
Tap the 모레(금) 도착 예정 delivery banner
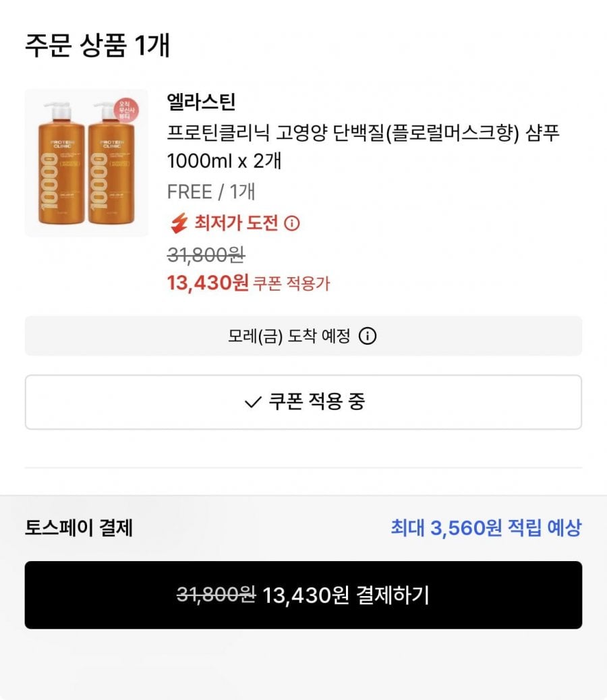[303, 336]
